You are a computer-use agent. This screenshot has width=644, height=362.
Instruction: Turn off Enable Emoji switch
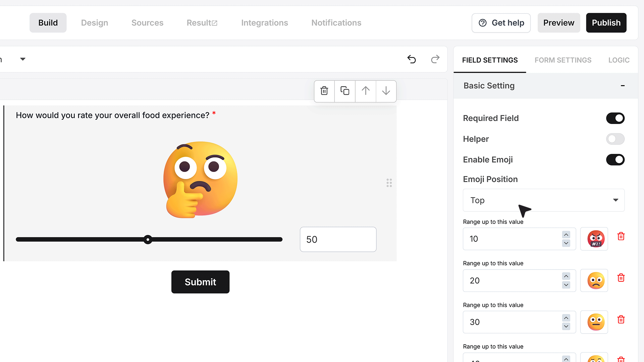[615, 160]
